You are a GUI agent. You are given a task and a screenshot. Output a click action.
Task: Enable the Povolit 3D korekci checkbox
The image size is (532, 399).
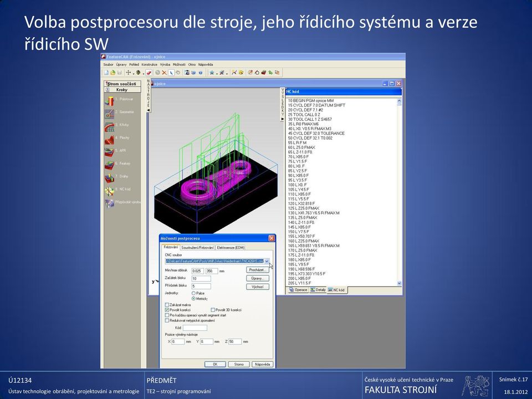point(213,310)
